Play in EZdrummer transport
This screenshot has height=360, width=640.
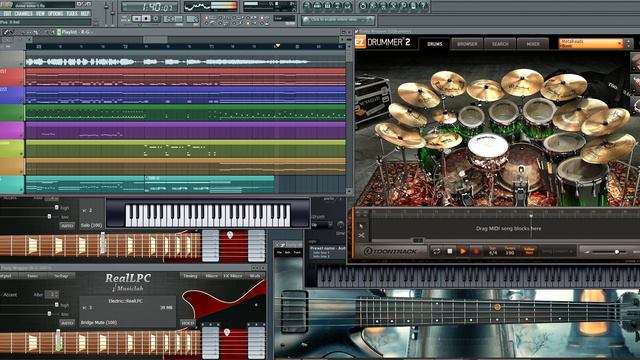(x=462, y=251)
